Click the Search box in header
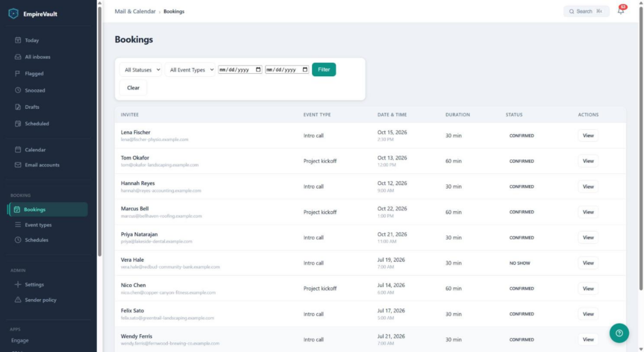644x352 pixels. point(586,11)
